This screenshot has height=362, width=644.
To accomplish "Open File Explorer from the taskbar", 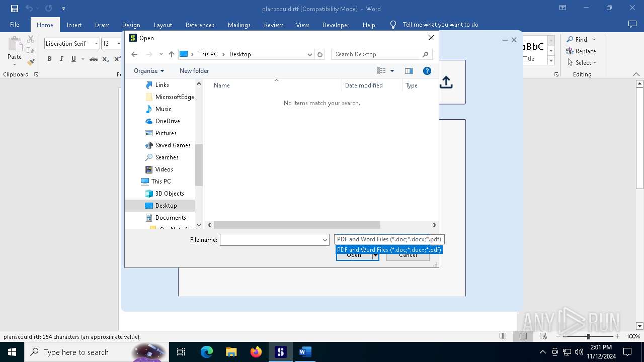I will click(231, 352).
